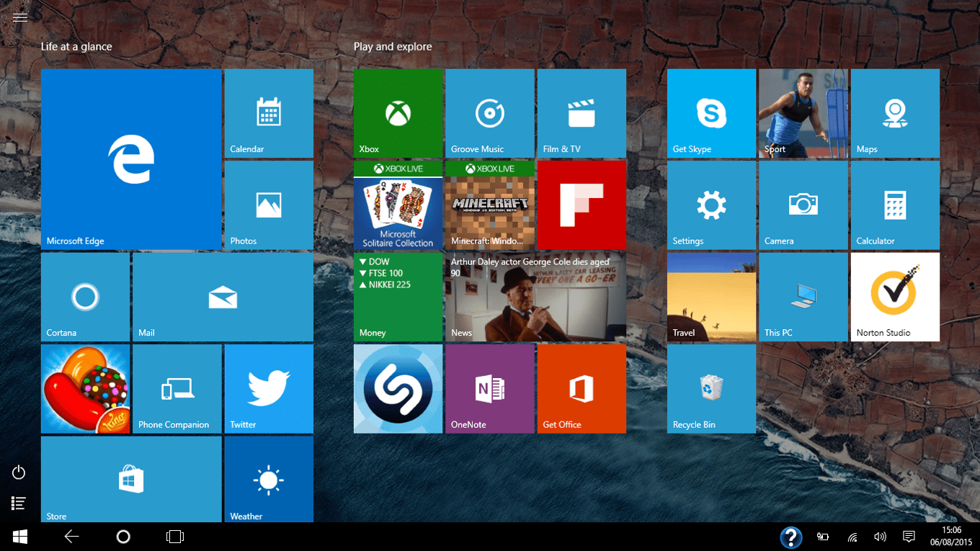Open the Settings tile
This screenshot has height=551, width=980.
click(x=711, y=205)
